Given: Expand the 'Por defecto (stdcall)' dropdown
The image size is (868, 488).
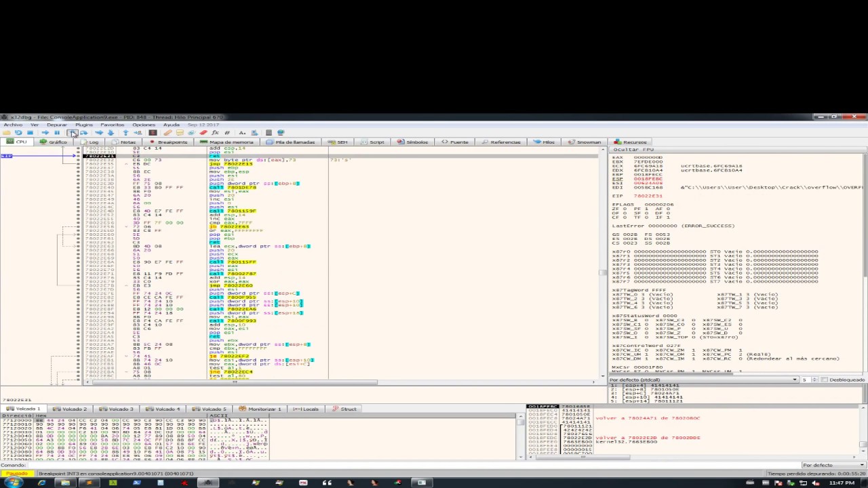Looking at the screenshot, I should tap(703, 380).
